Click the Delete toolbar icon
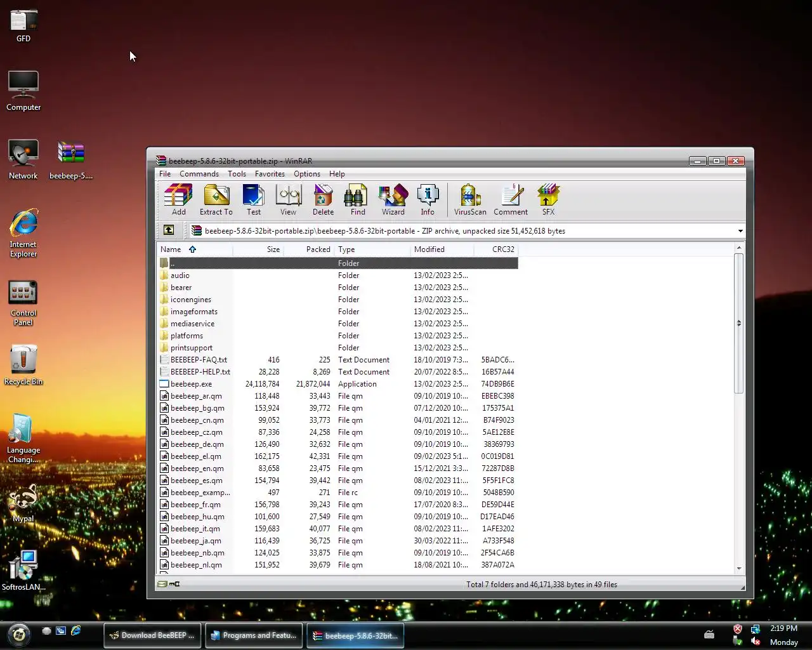Viewport: 812px width, 650px height. click(x=323, y=200)
